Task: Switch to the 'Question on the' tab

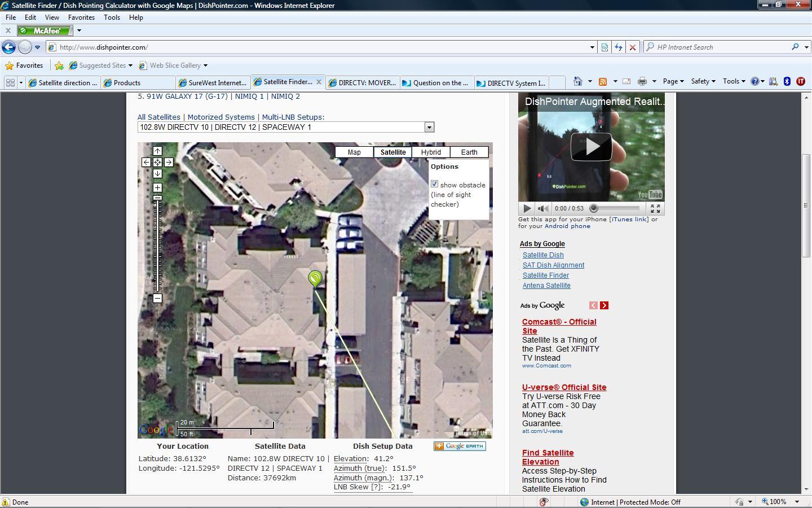Action: pyautogui.click(x=437, y=82)
